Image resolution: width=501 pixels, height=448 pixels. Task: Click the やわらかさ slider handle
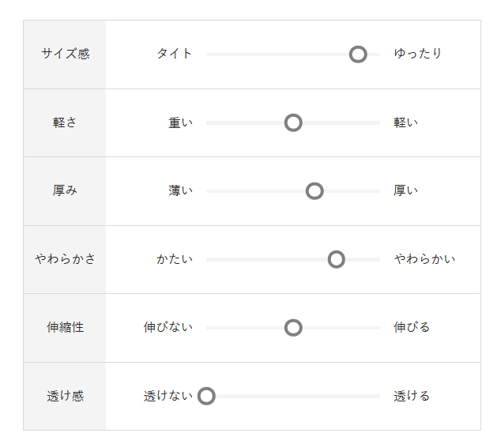tap(336, 259)
